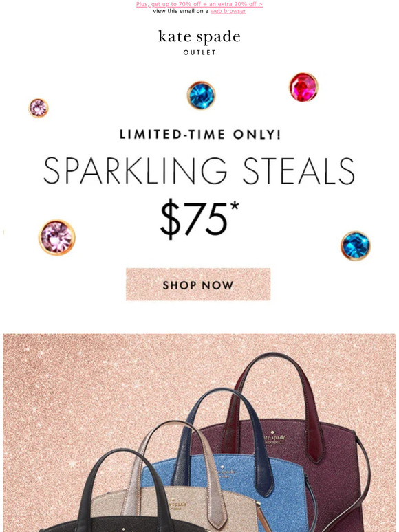Screen dimensions: 399x532
Task: Open the email in a web browser
Action: tap(228, 11)
